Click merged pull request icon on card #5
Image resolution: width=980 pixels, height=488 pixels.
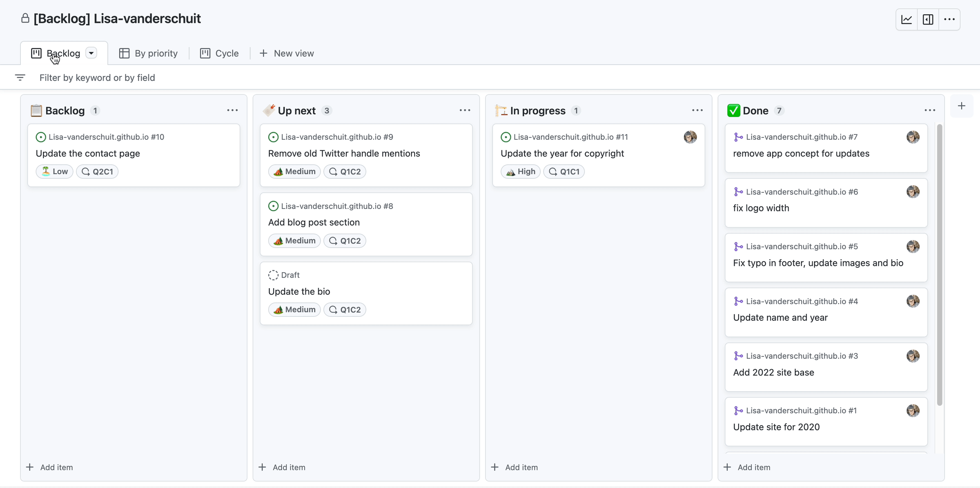point(738,246)
